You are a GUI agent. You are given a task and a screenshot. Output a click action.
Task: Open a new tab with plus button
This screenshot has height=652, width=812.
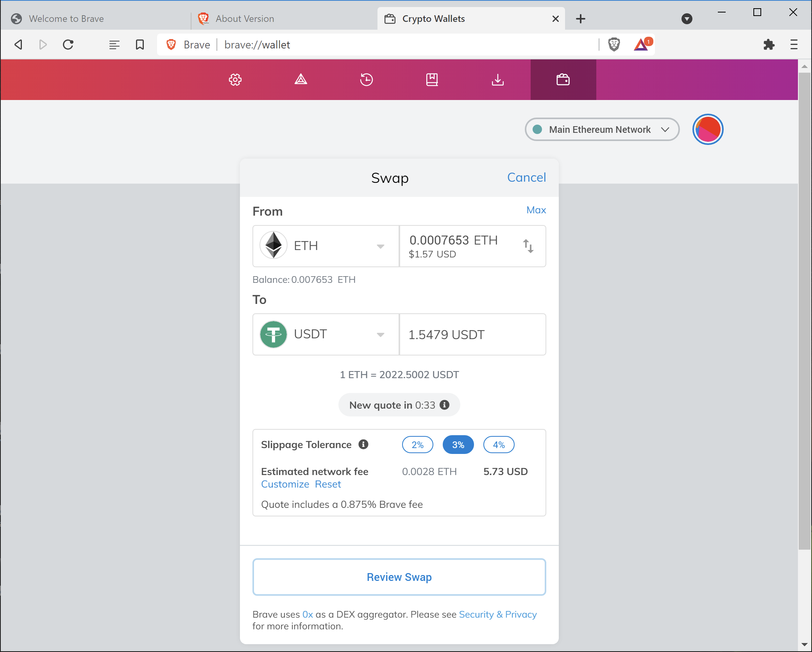(581, 19)
